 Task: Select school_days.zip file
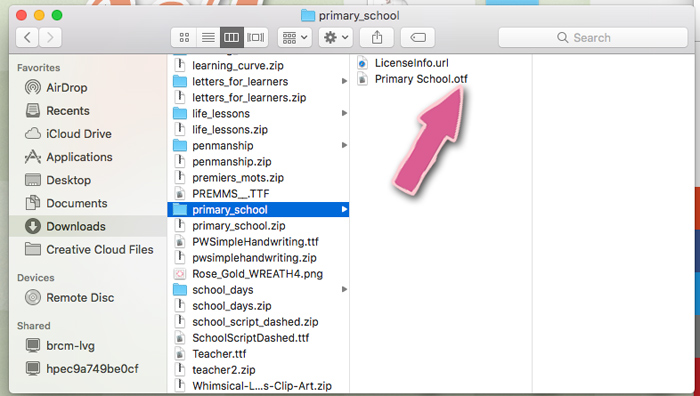258,306
